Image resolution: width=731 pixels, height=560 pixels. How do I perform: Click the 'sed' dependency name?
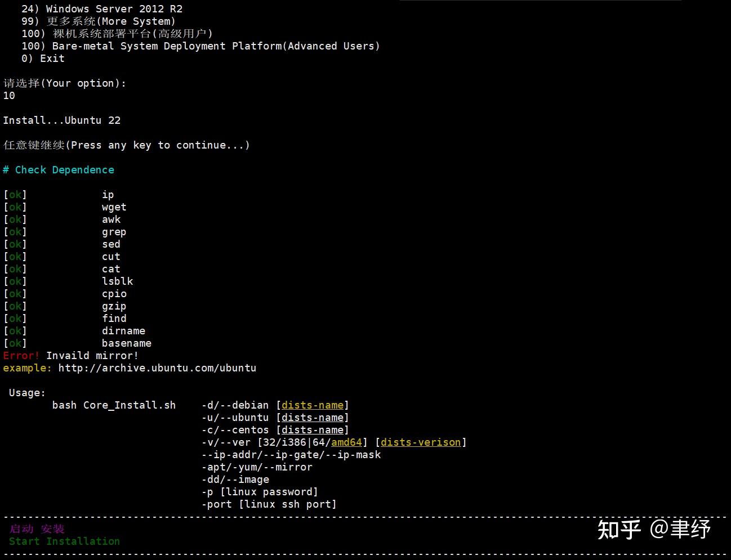tap(112, 244)
